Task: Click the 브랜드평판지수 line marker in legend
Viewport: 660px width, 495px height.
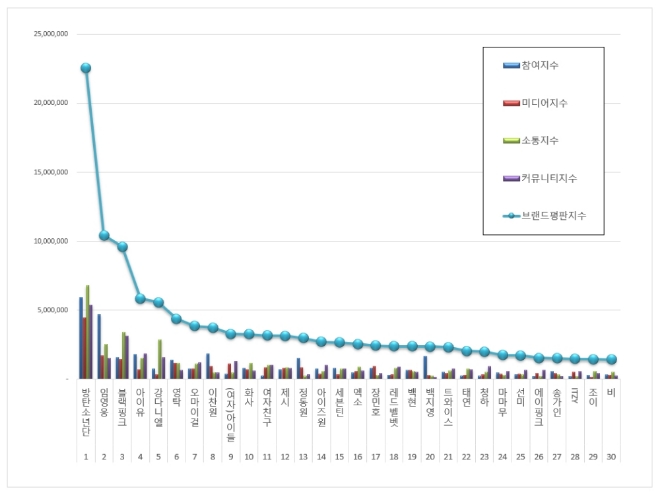Action: coord(510,215)
